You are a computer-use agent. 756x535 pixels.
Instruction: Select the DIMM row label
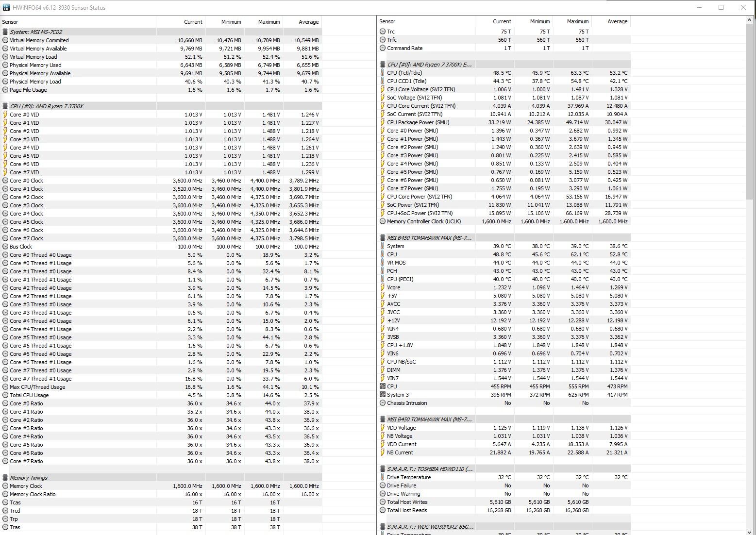[x=394, y=370]
